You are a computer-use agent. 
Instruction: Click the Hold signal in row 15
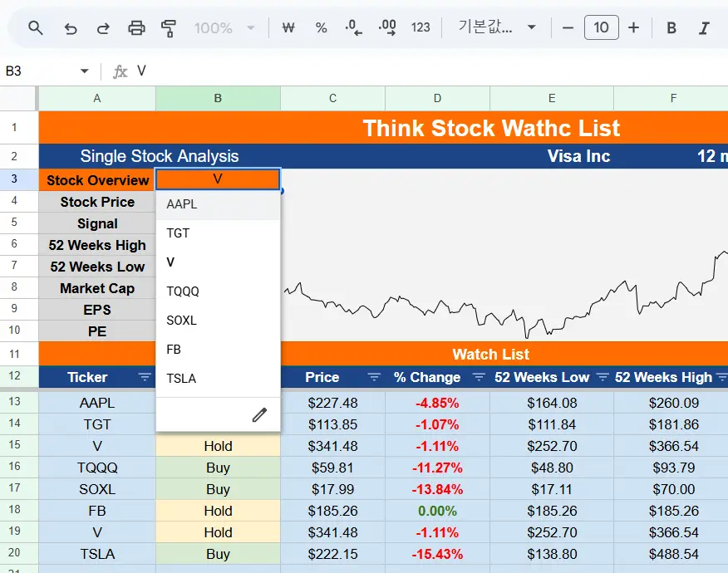pyautogui.click(x=219, y=446)
